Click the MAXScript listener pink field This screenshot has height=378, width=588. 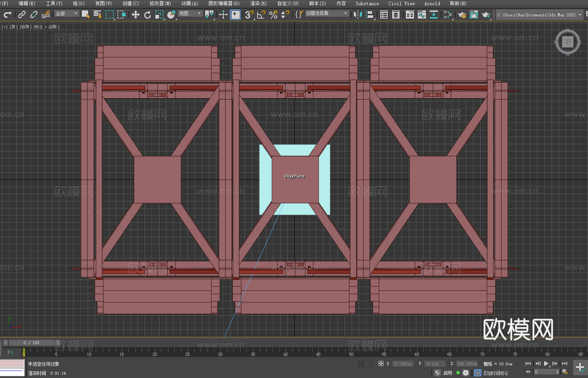(12, 364)
